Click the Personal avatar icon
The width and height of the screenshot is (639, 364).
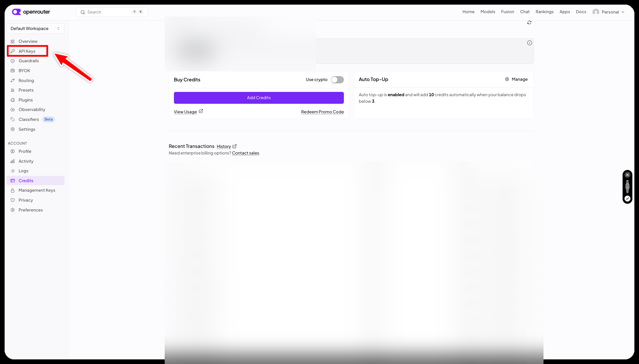pyautogui.click(x=596, y=12)
